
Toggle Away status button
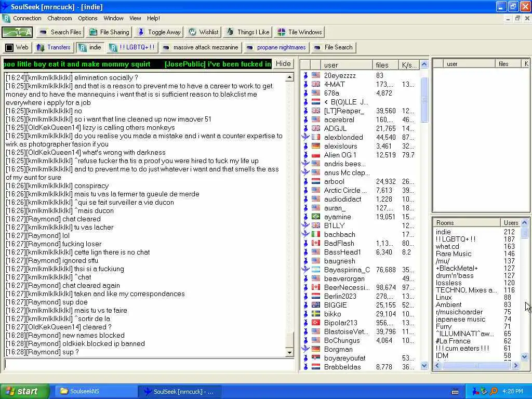pyautogui.click(x=159, y=32)
